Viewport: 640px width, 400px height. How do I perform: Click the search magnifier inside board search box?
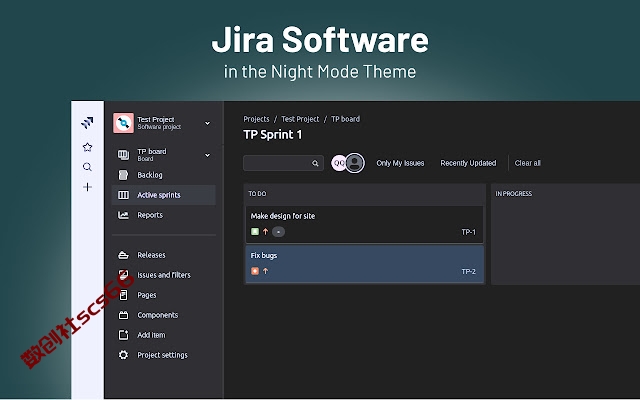pyautogui.click(x=315, y=163)
